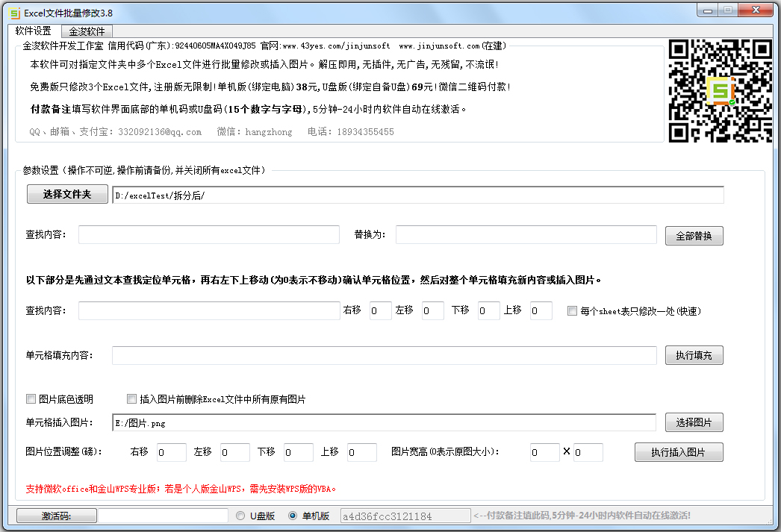Focus the 单元格填充内容 input field
781x532 pixels.
(x=384, y=355)
